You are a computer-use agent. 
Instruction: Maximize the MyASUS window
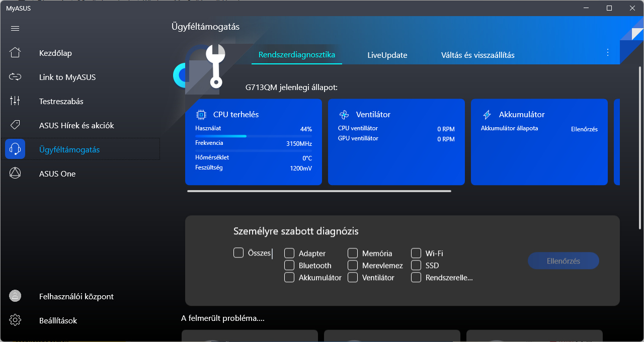point(609,8)
